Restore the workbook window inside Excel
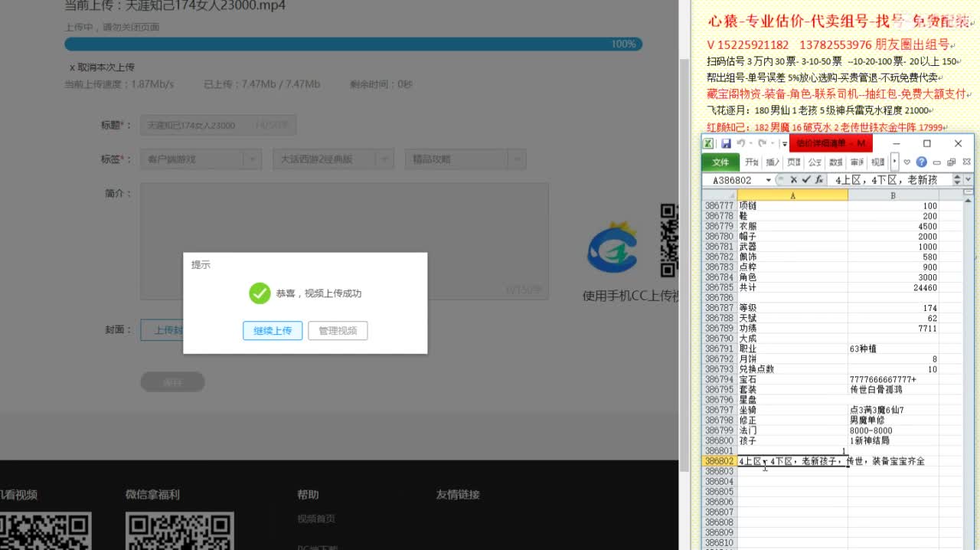Screen dimensions: 980x550 (x=951, y=162)
